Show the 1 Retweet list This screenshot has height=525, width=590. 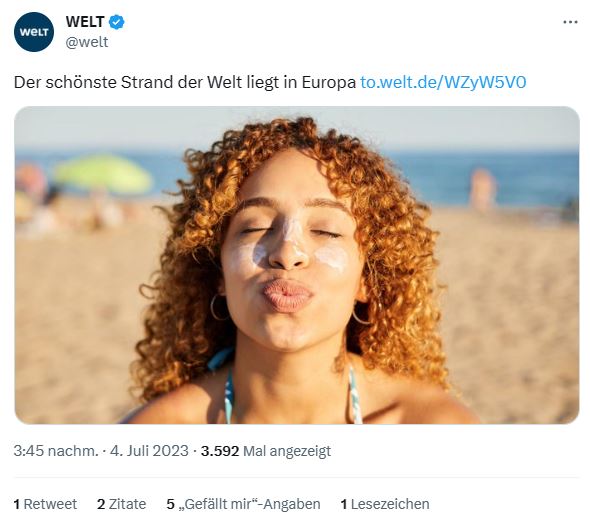[45, 504]
